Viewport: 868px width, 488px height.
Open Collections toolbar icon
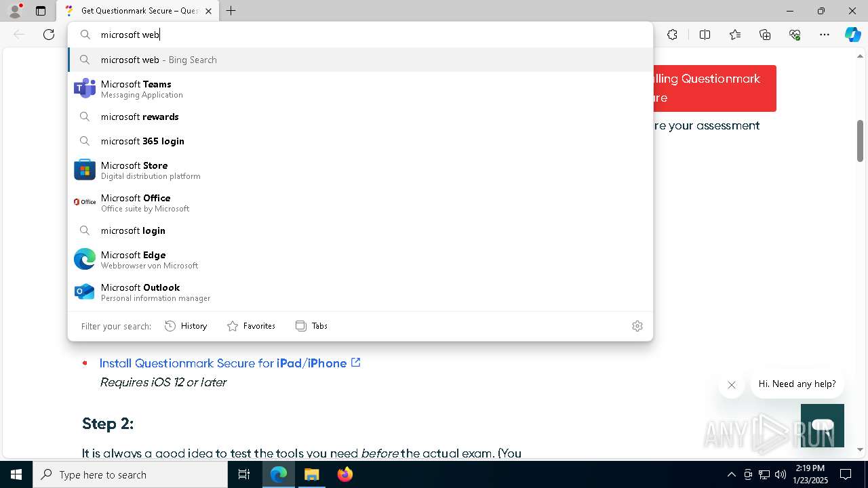point(765,35)
